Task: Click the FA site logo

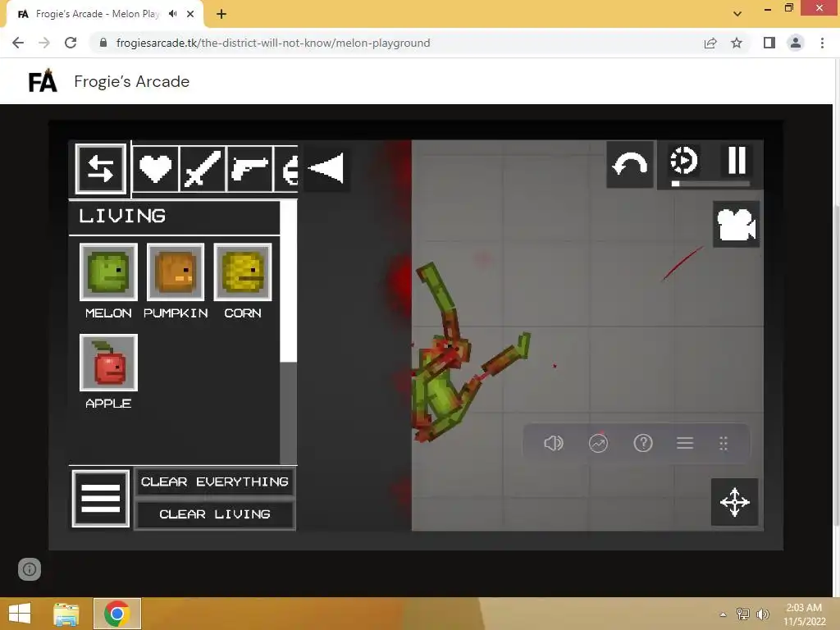Action: [x=43, y=81]
